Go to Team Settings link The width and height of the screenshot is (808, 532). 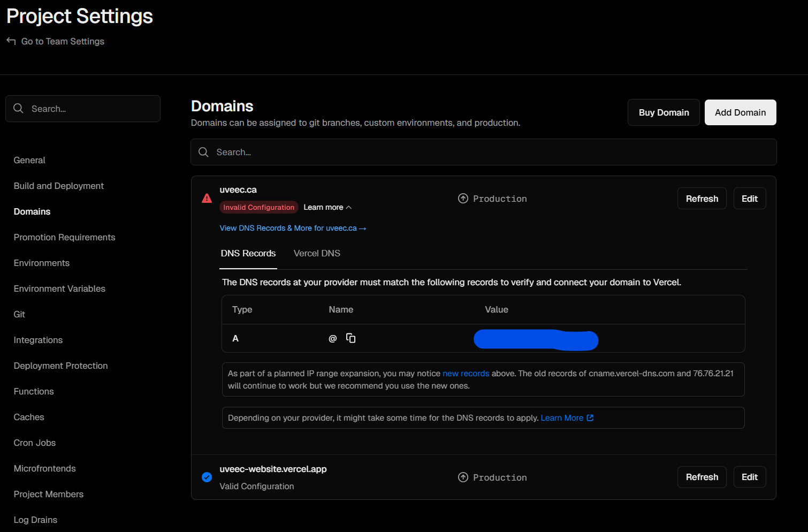[63, 42]
